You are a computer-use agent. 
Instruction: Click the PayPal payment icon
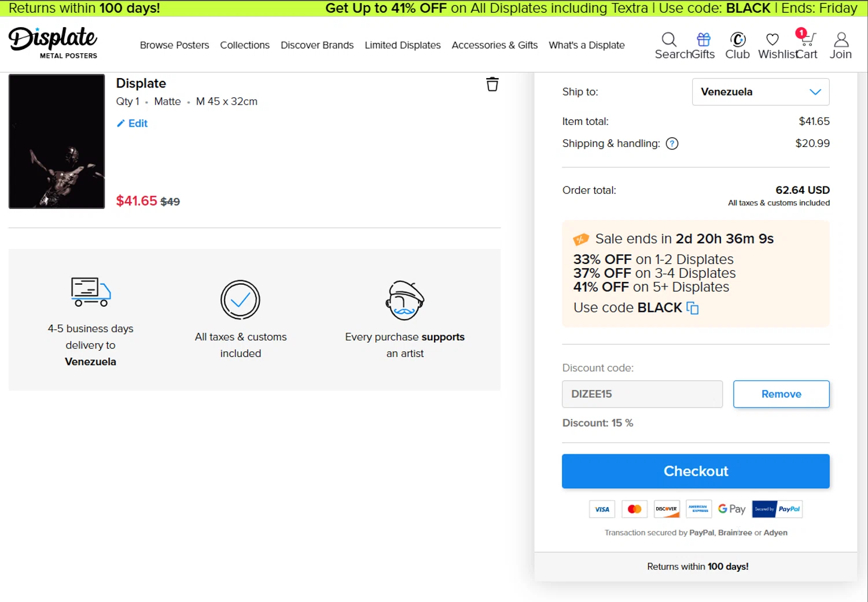tap(777, 509)
